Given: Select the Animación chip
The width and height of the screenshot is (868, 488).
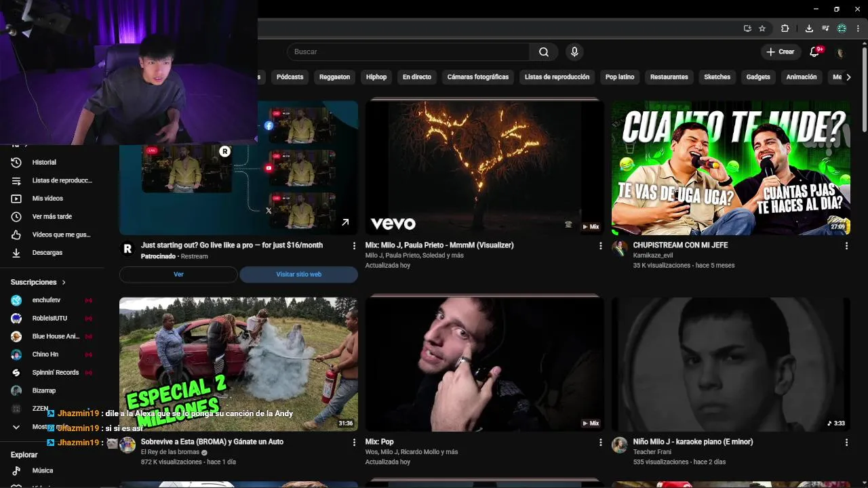Looking at the screenshot, I should [802, 77].
